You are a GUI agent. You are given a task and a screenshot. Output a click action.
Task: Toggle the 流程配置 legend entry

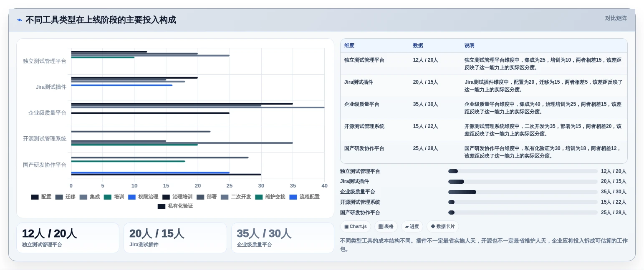[304, 197]
